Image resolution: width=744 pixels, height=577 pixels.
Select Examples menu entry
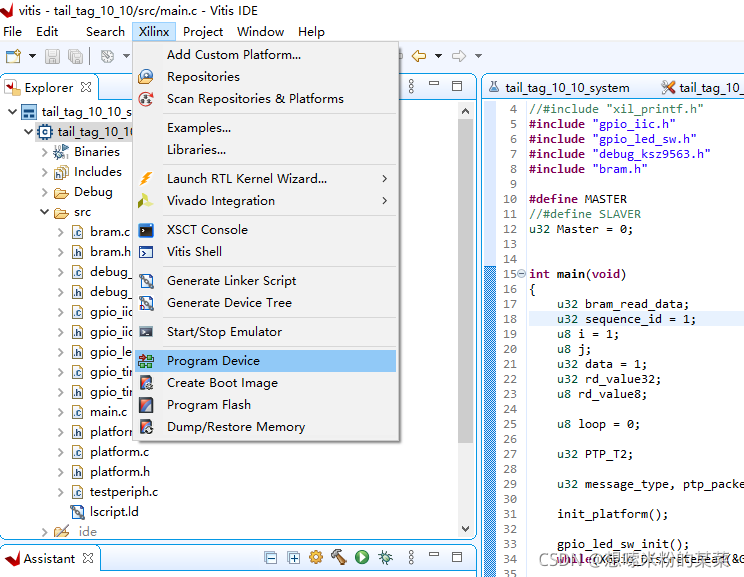click(x=266, y=128)
